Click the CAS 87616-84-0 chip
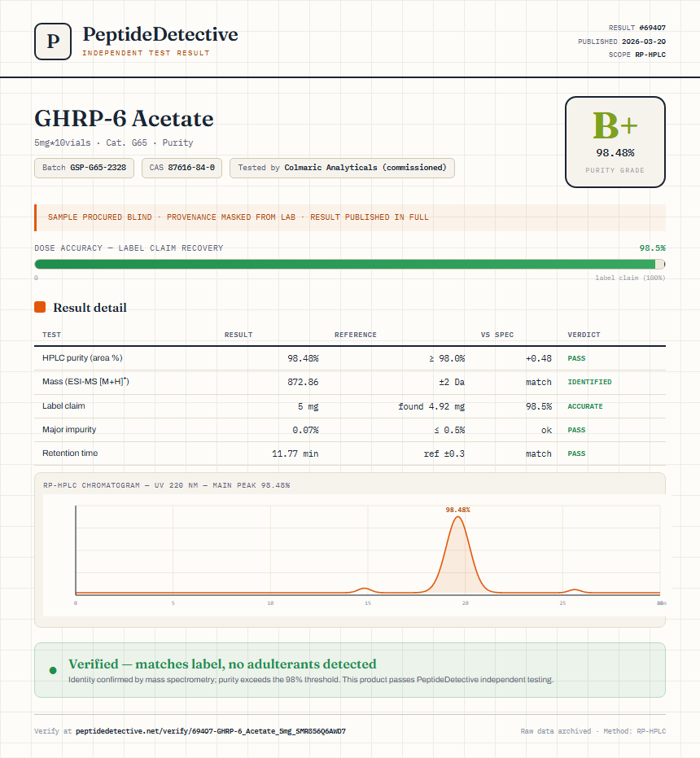The image size is (700, 758). point(182,168)
